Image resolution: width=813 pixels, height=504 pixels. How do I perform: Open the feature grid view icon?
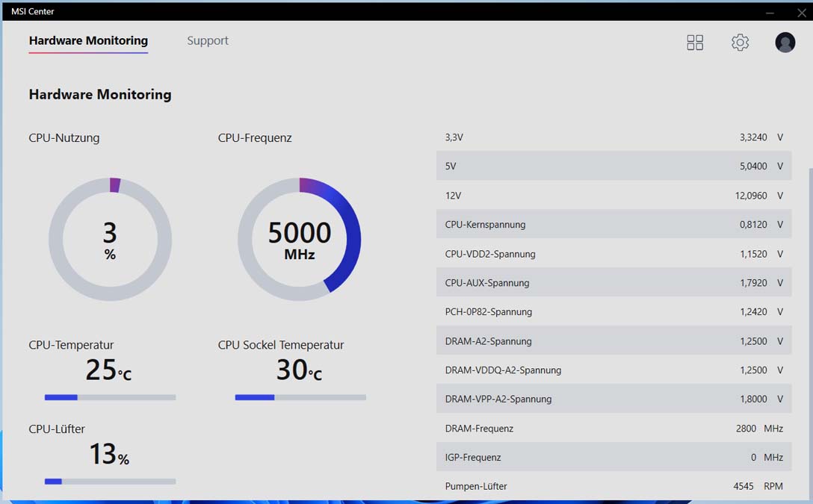695,43
